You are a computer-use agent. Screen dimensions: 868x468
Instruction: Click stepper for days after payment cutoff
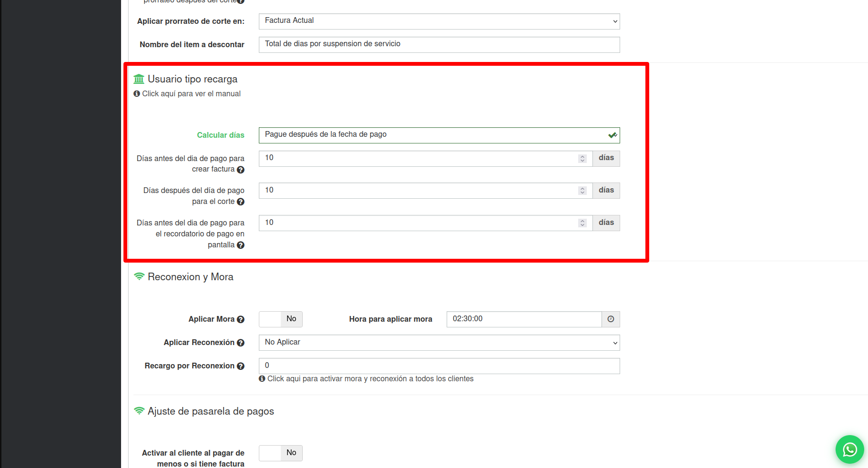coord(582,191)
